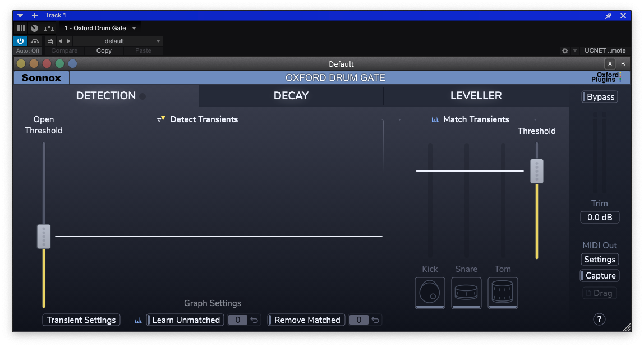
Task: Click the sidechain arc icon next to power
Action: point(35,41)
